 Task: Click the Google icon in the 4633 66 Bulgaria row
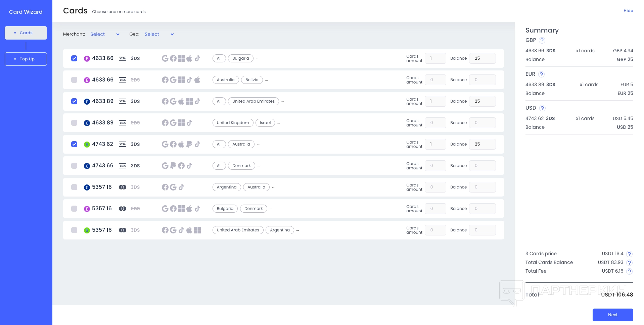pyautogui.click(x=165, y=58)
